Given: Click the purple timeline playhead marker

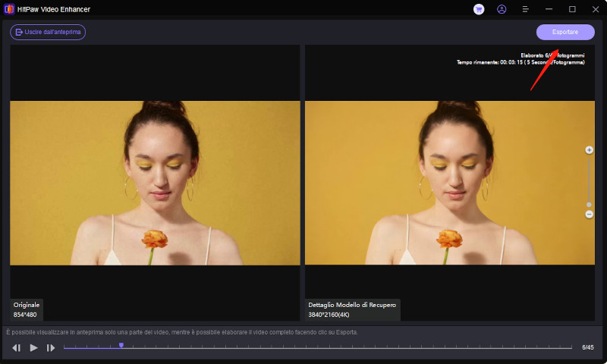Looking at the screenshot, I should (x=121, y=346).
